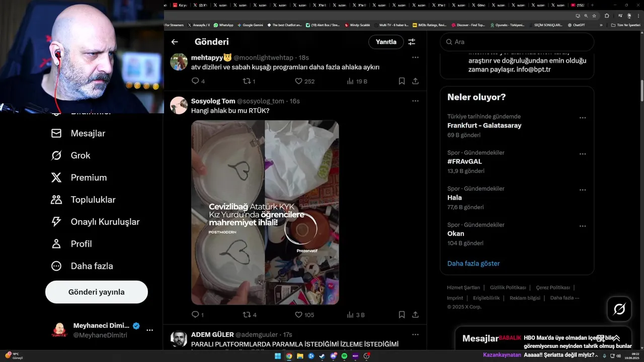
Task: Open Topluluklar in the sidebar
Action: [x=83, y=200]
